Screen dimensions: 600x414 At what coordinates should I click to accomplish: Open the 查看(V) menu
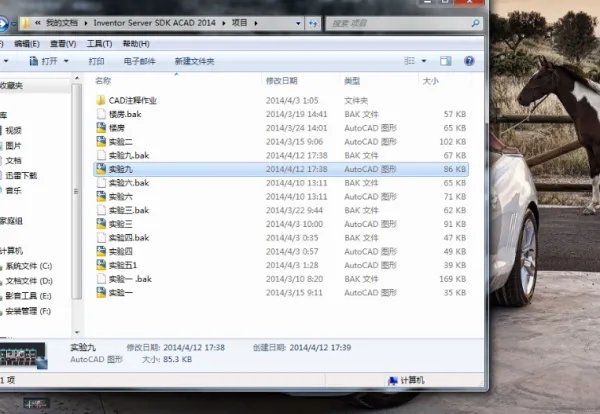coord(63,44)
